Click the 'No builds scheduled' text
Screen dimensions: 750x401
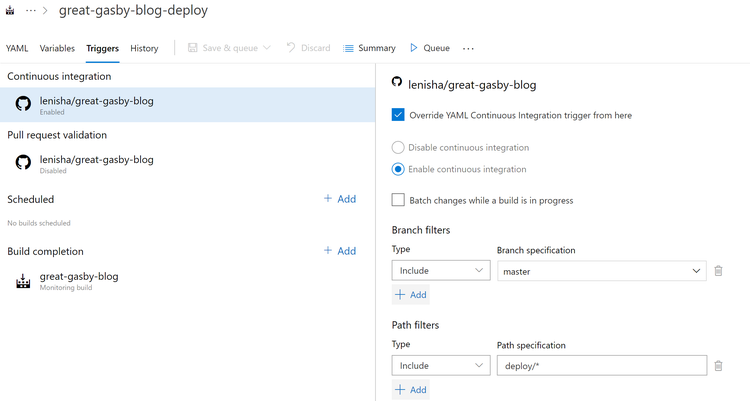39,223
